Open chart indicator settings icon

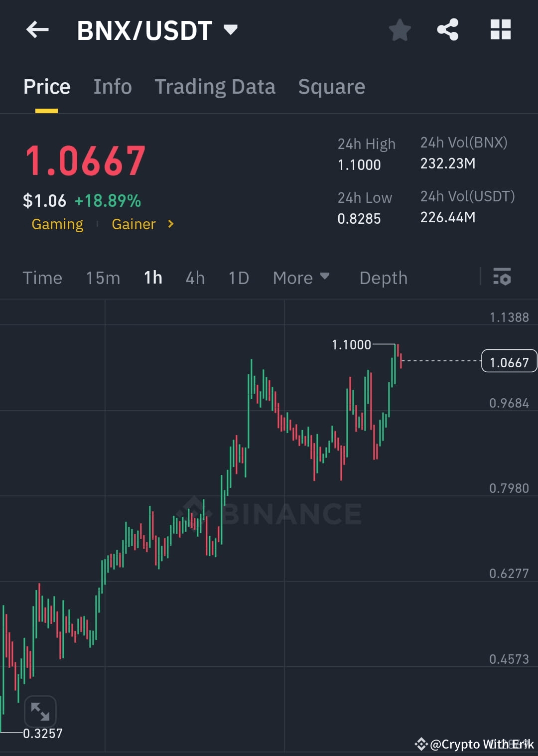(502, 278)
